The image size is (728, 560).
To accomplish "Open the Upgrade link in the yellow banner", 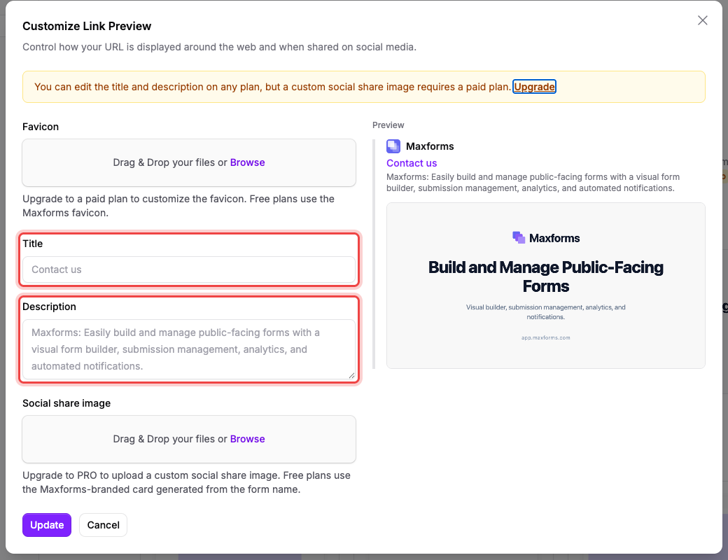I will [x=534, y=87].
